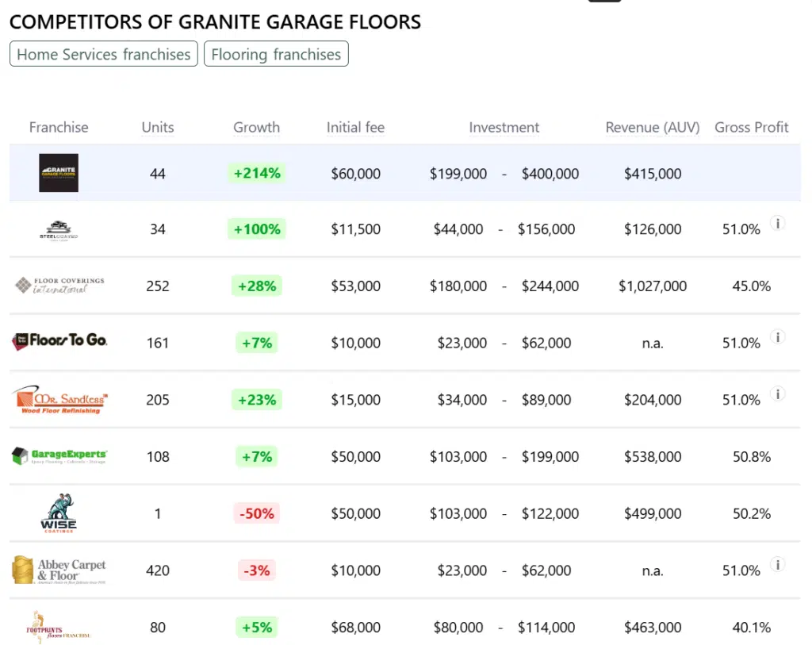812x645 pixels.
Task: Click the Wise Coatings logo
Action: 59,513
